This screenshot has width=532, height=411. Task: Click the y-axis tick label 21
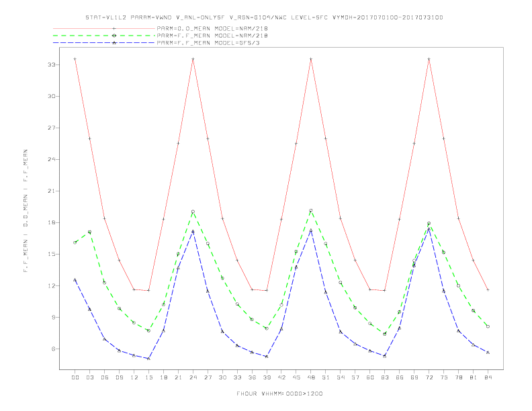(52, 191)
